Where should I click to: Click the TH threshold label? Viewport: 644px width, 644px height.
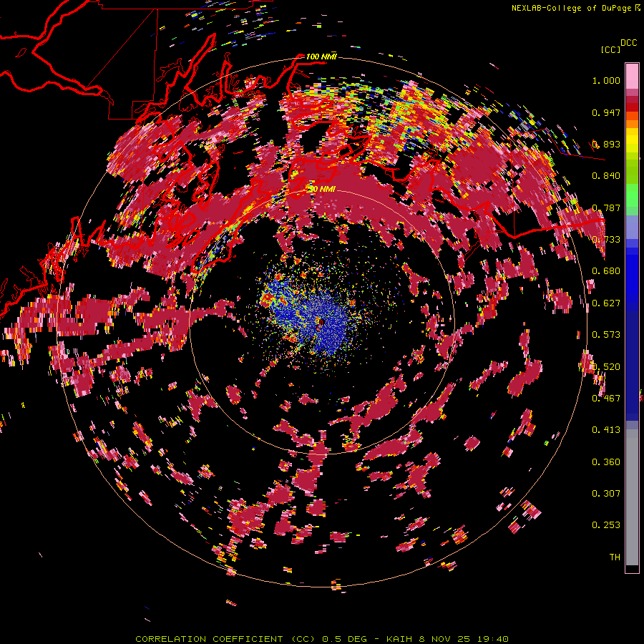coord(615,557)
